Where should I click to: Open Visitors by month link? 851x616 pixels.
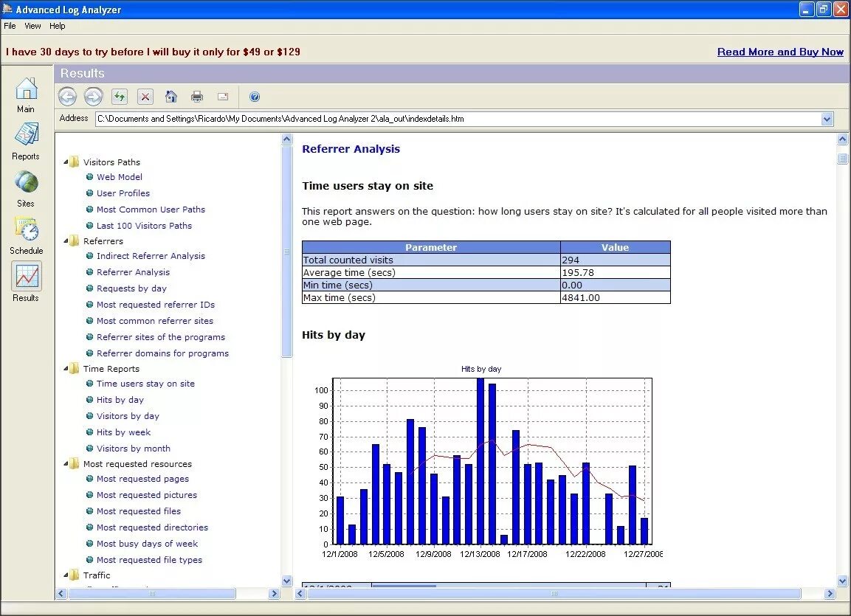tap(134, 449)
